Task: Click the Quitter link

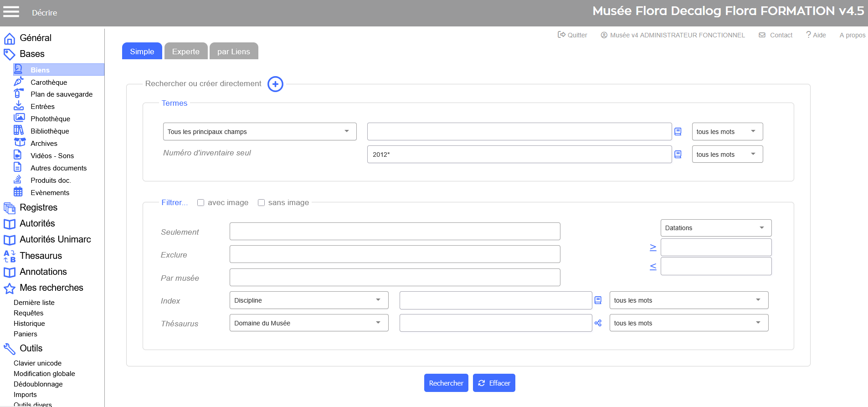Action: tap(573, 35)
